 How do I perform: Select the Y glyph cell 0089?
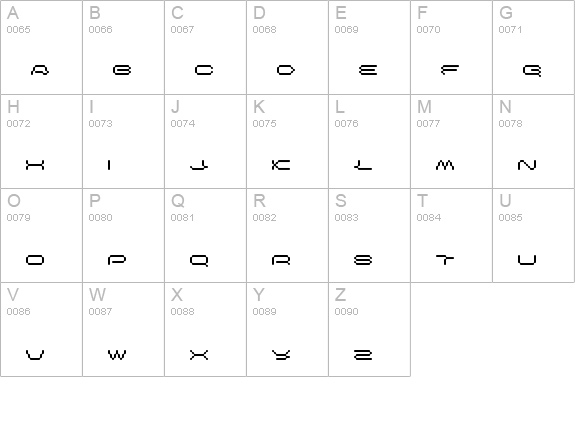click(288, 329)
